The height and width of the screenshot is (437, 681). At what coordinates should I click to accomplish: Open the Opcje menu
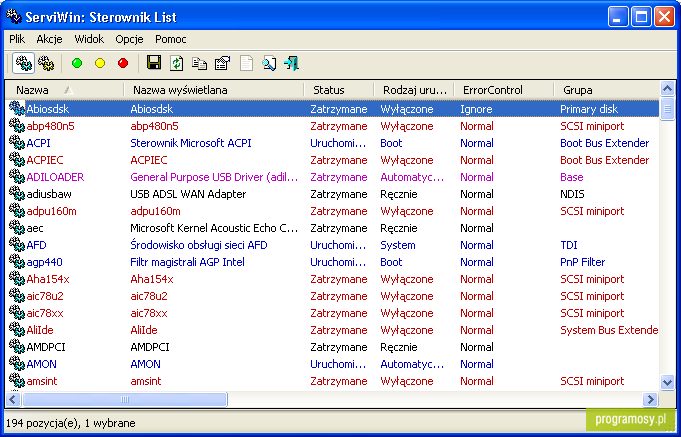click(129, 39)
